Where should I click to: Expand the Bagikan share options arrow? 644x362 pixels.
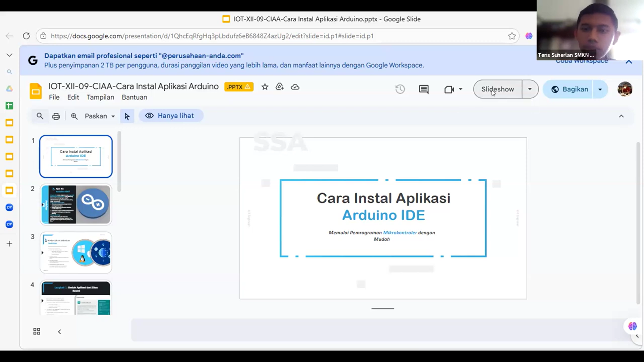tap(600, 89)
